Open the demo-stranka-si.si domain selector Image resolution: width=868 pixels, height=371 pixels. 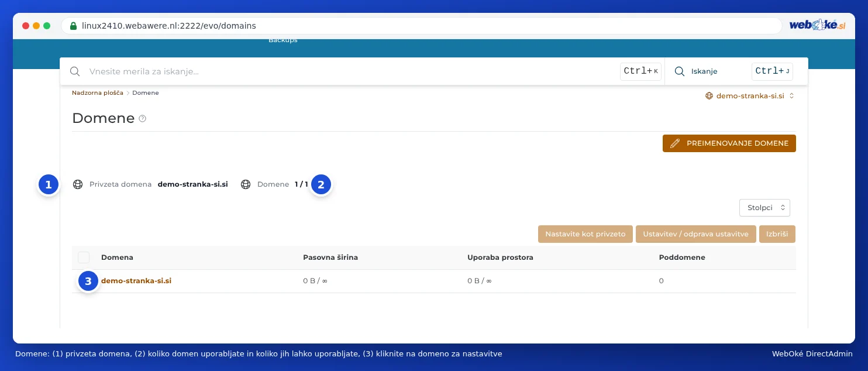[750, 95]
